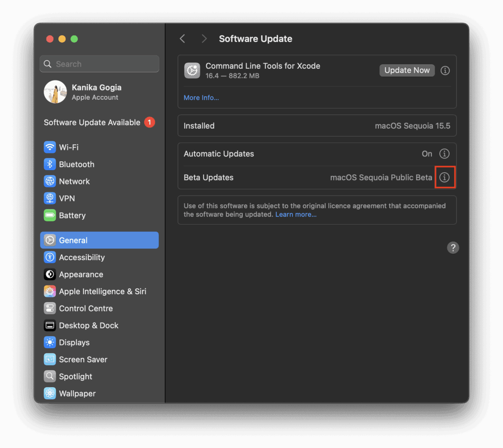Open Control Centre settings
Image resolution: width=503 pixels, height=448 pixels.
99,308
